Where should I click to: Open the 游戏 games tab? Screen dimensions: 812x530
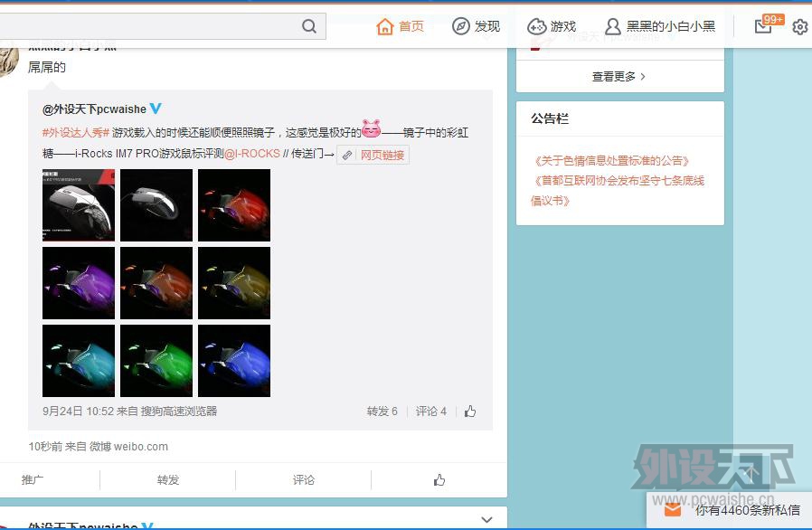(552, 26)
